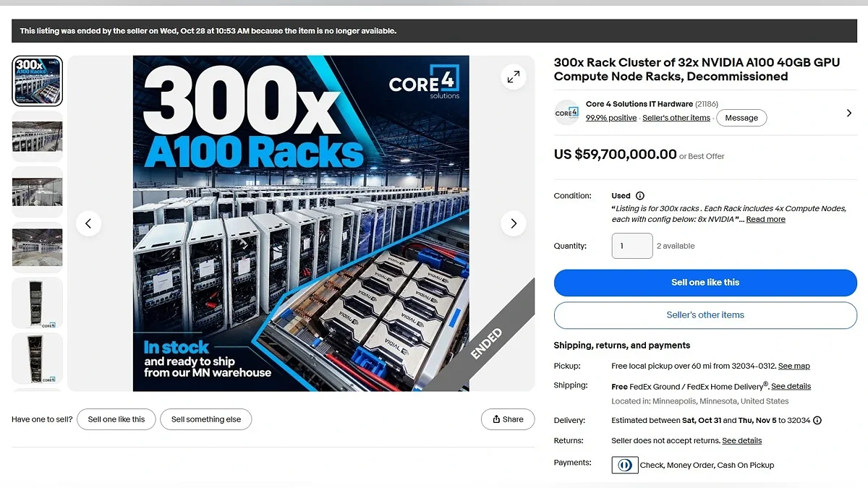
Task: Select the fifth thumbnail showing a single rack
Action: pos(38,304)
